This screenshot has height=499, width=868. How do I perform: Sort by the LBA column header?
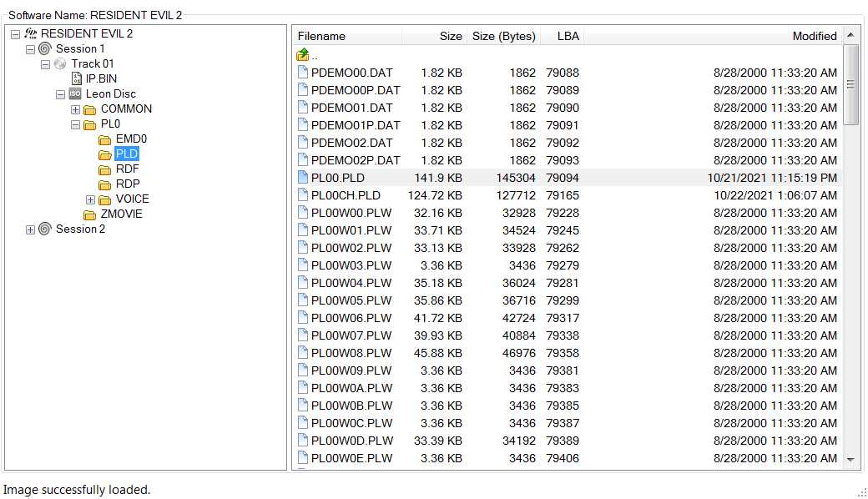[x=562, y=36]
